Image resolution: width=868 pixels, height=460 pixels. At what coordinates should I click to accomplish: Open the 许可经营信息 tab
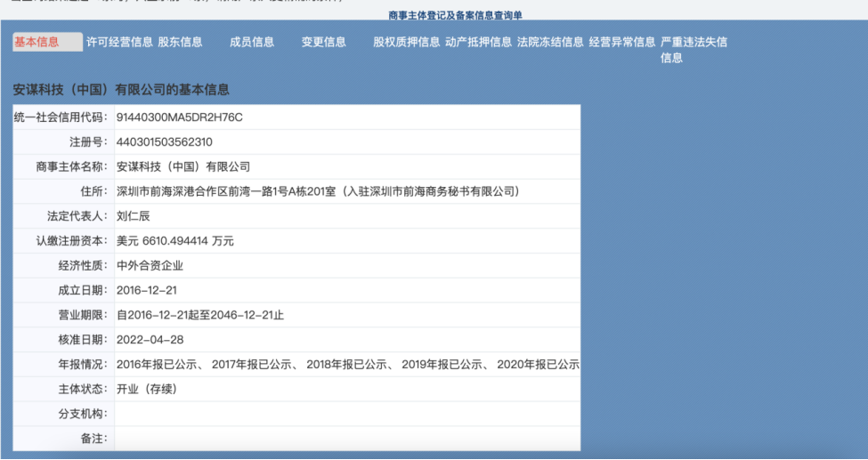[x=119, y=42]
